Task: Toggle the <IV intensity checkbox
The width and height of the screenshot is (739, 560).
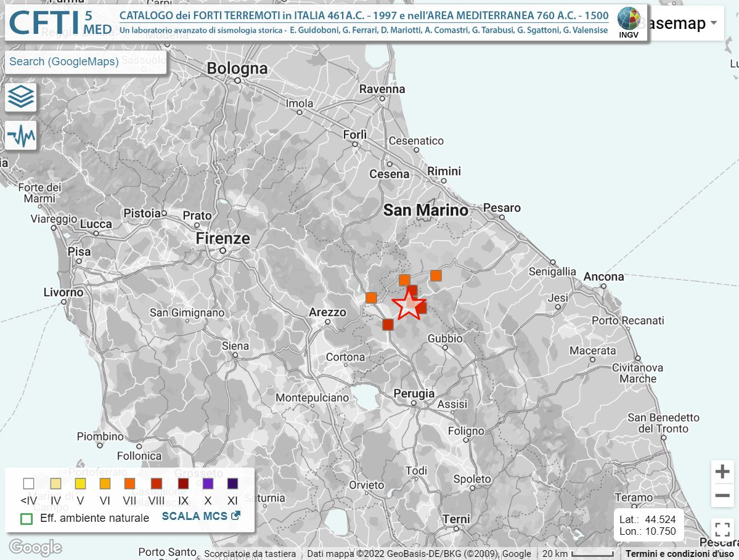Action: click(x=28, y=484)
